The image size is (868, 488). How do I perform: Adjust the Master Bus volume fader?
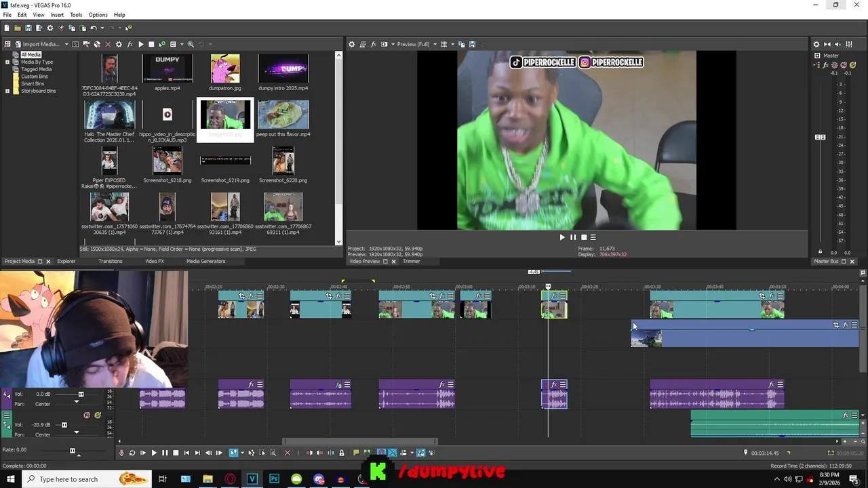click(x=820, y=137)
